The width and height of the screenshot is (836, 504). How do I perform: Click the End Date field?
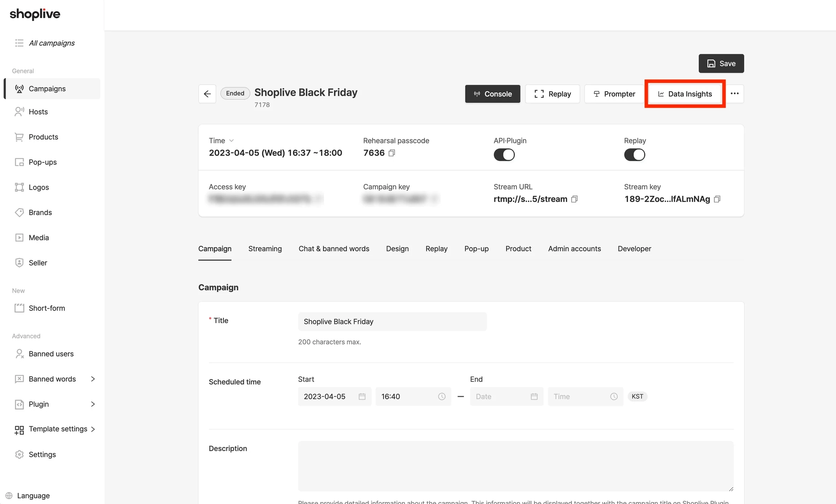(x=506, y=396)
